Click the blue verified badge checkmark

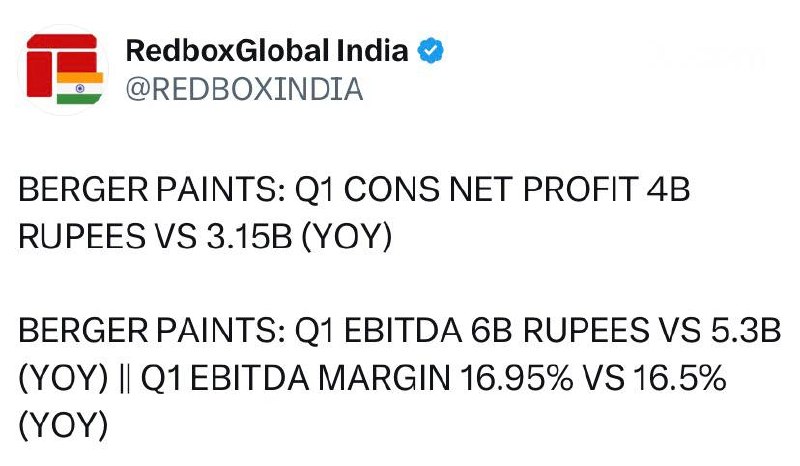tap(431, 51)
